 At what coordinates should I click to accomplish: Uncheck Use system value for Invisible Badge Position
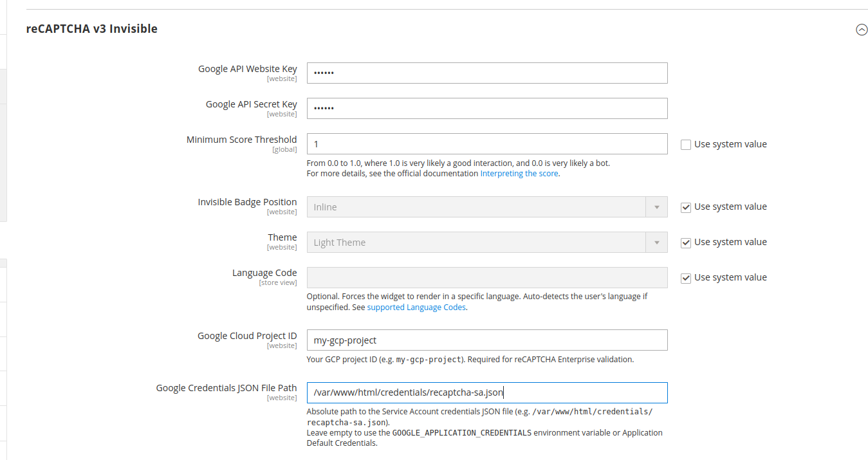click(x=685, y=207)
